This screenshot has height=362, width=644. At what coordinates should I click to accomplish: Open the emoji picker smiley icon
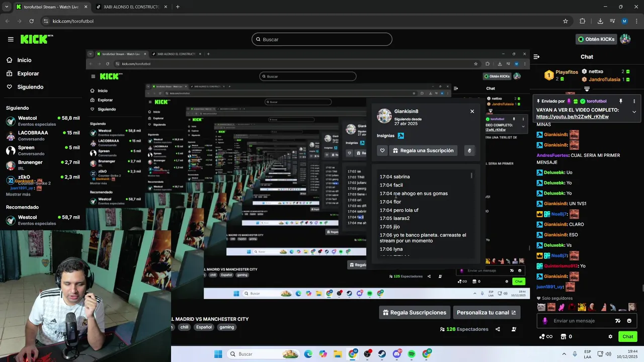(x=629, y=321)
